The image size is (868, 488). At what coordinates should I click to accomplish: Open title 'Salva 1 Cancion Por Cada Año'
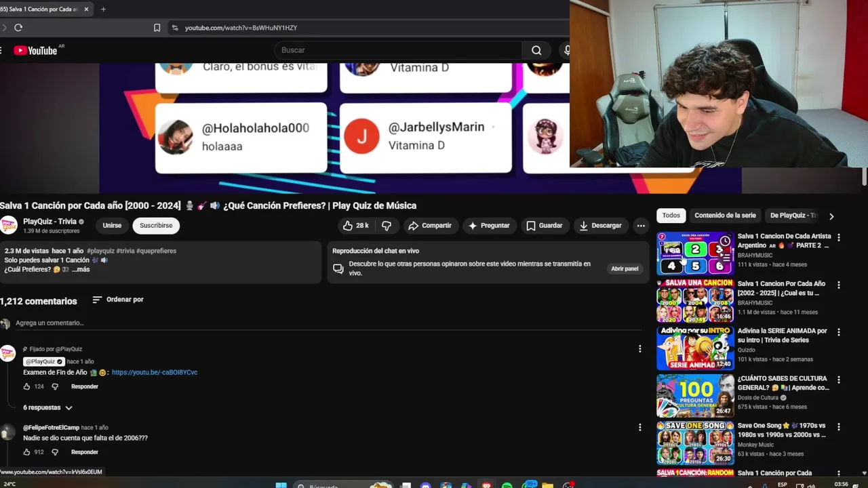point(781,288)
